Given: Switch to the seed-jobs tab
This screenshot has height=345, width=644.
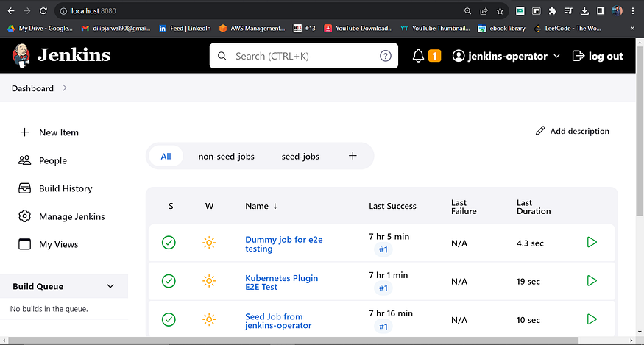Looking at the screenshot, I should tap(300, 157).
